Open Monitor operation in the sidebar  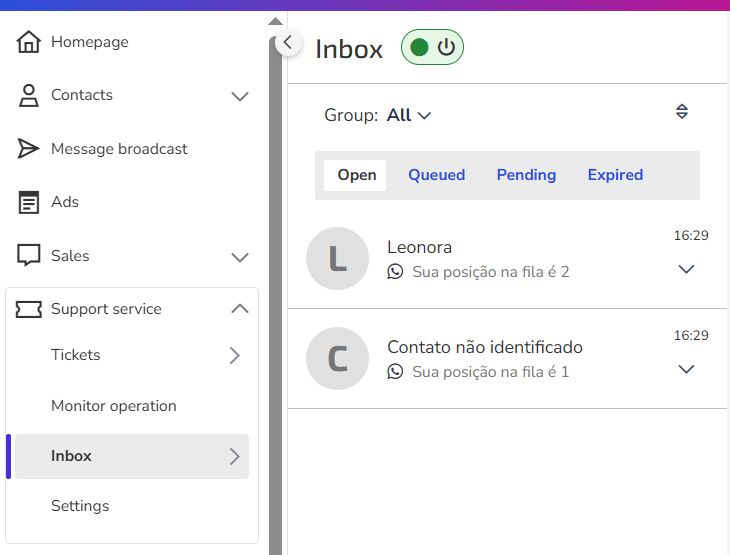(114, 406)
